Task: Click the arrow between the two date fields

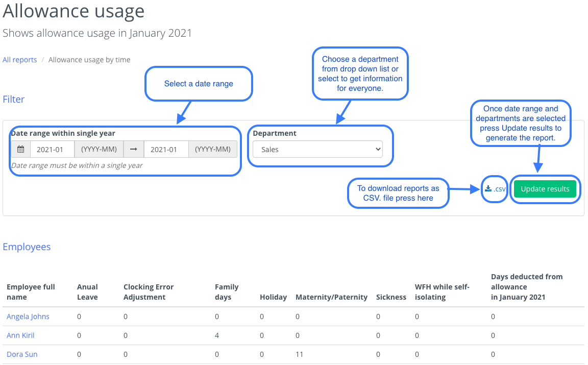Action: point(133,149)
